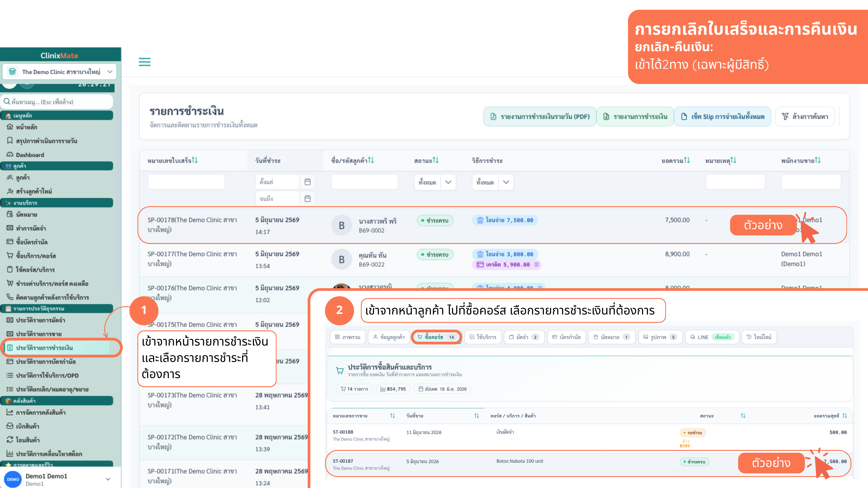868x488 pixels.
Task: Click the receipt number filter field
Action: pos(186,182)
